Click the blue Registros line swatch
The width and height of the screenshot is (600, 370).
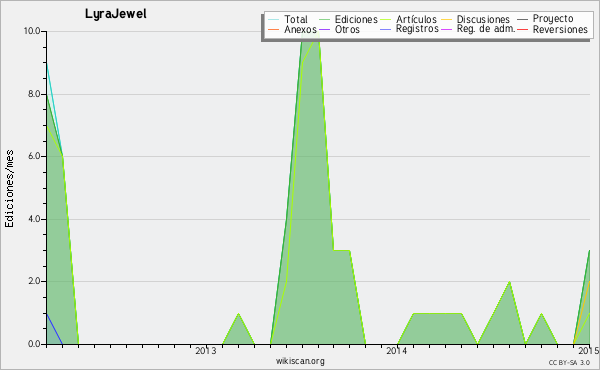(x=385, y=29)
